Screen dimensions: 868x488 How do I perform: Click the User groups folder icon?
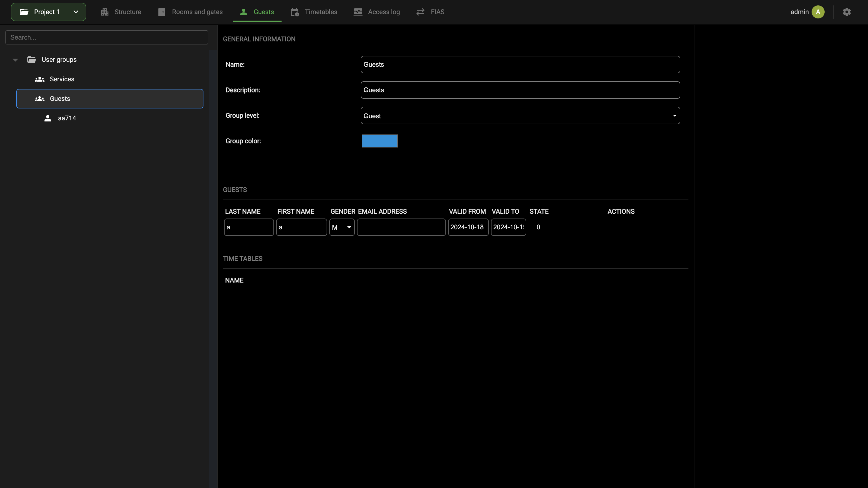(32, 60)
